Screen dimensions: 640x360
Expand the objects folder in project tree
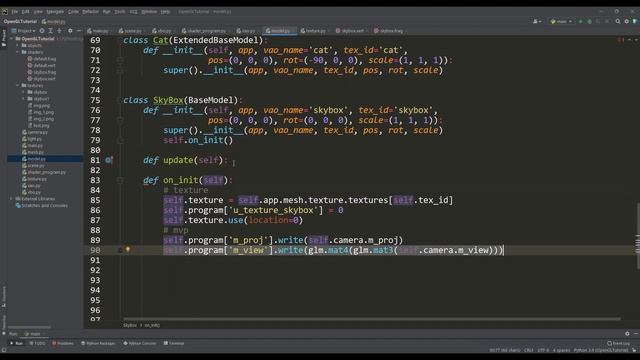coord(18,45)
